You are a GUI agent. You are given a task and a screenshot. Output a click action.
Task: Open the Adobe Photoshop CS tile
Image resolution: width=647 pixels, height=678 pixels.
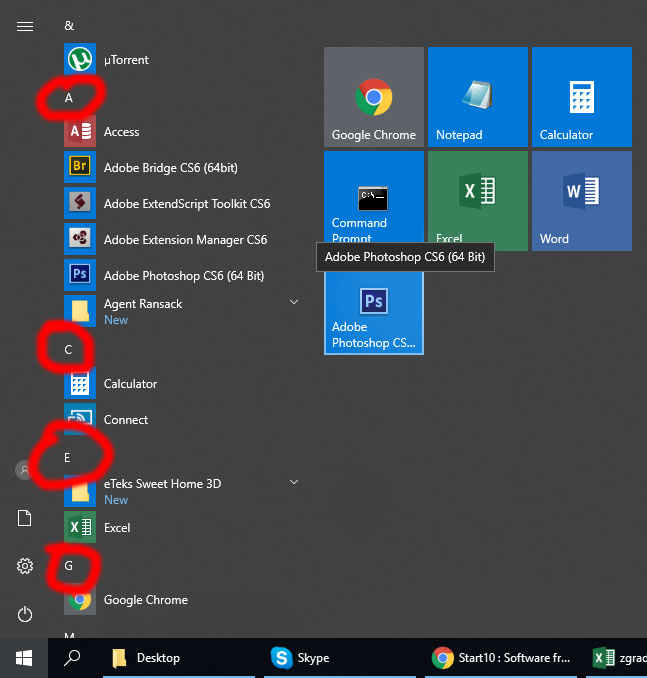click(x=374, y=313)
